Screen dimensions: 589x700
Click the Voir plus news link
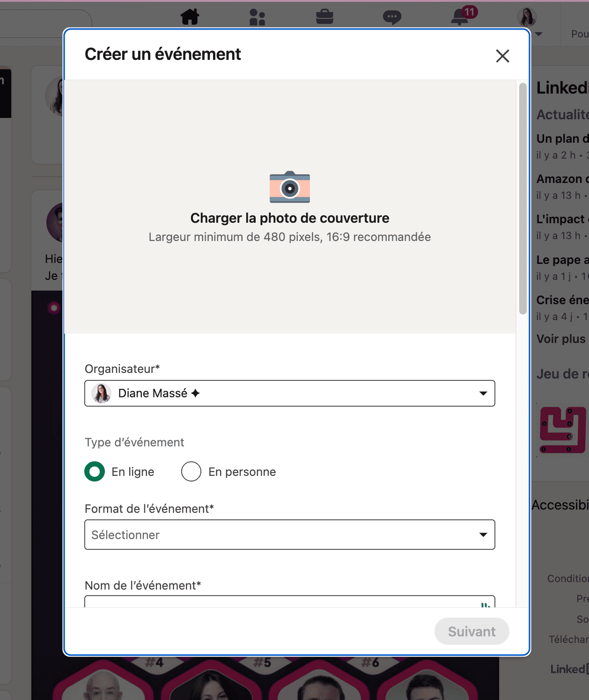561,339
